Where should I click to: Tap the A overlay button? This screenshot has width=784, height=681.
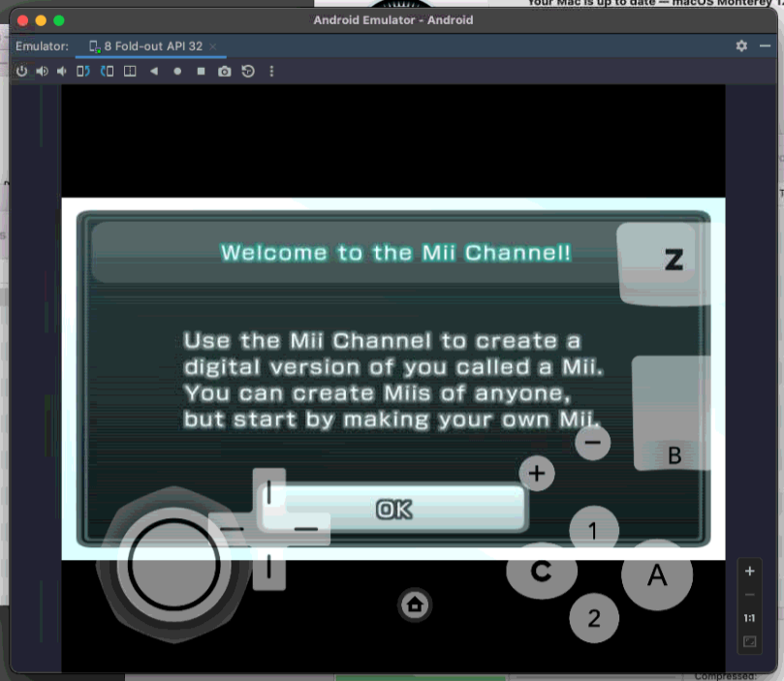(x=657, y=575)
